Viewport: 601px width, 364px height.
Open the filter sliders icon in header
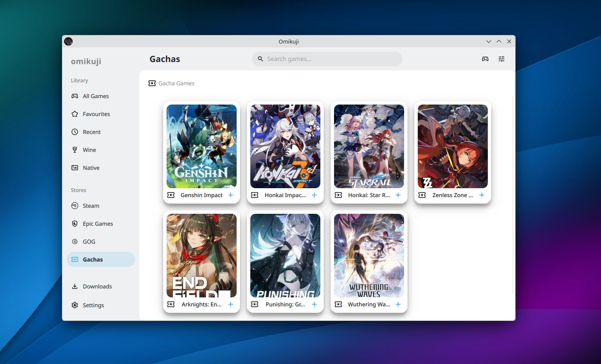pyautogui.click(x=501, y=59)
